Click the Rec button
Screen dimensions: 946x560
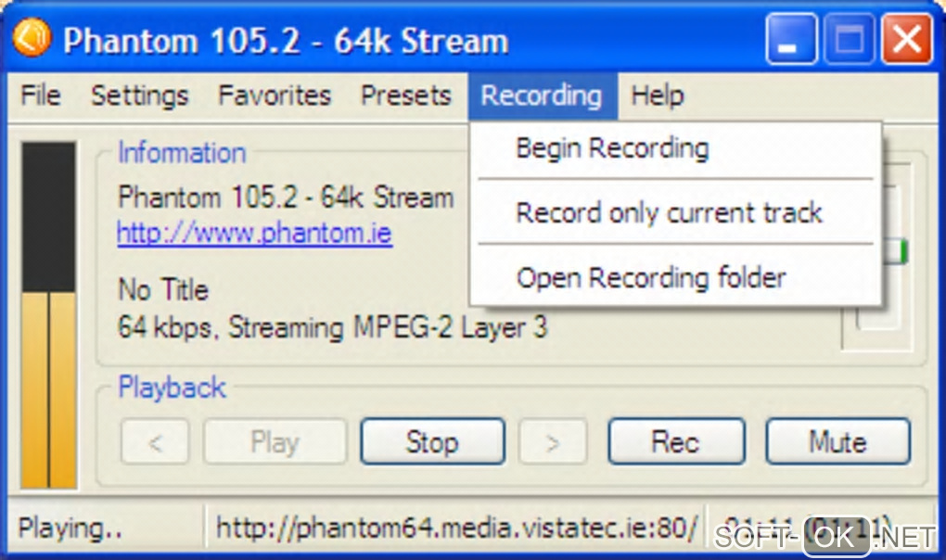click(x=676, y=442)
